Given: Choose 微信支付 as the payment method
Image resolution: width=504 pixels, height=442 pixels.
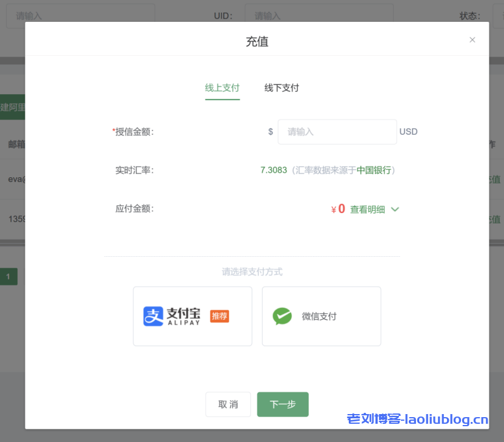Looking at the screenshot, I should 321,316.
